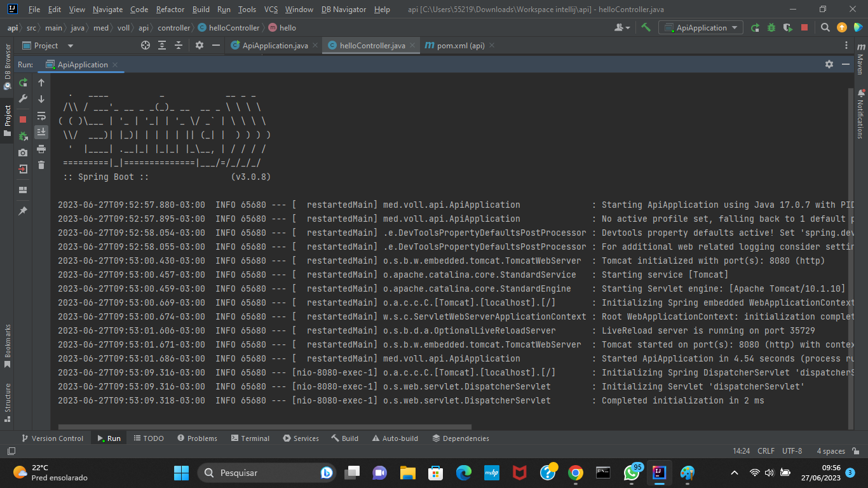Open the VCS menu
This screenshot has width=868, height=488.
[x=271, y=10]
